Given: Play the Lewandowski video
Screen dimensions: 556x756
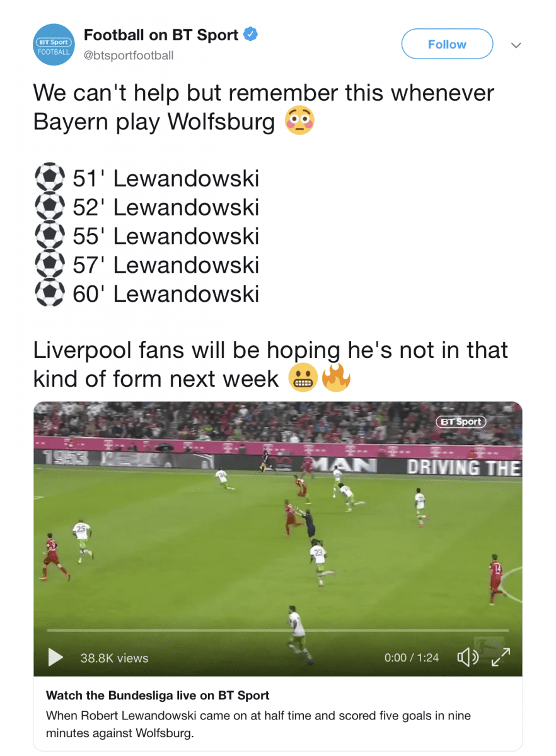Looking at the screenshot, I should (x=56, y=658).
